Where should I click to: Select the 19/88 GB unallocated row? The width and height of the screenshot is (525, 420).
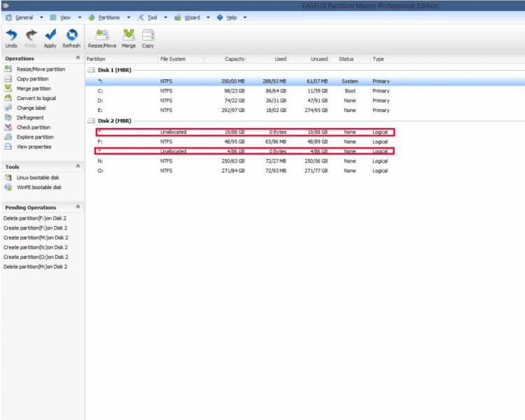point(245,132)
